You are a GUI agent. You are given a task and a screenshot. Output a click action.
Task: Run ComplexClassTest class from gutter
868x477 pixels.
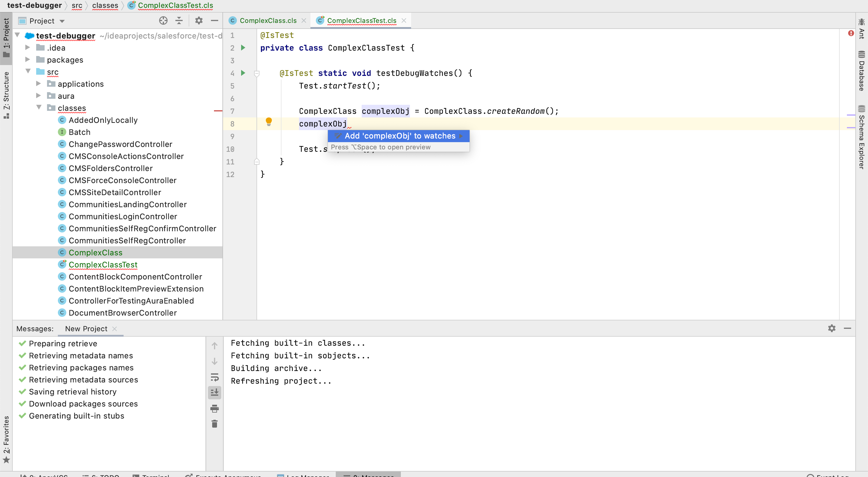(243, 48)
